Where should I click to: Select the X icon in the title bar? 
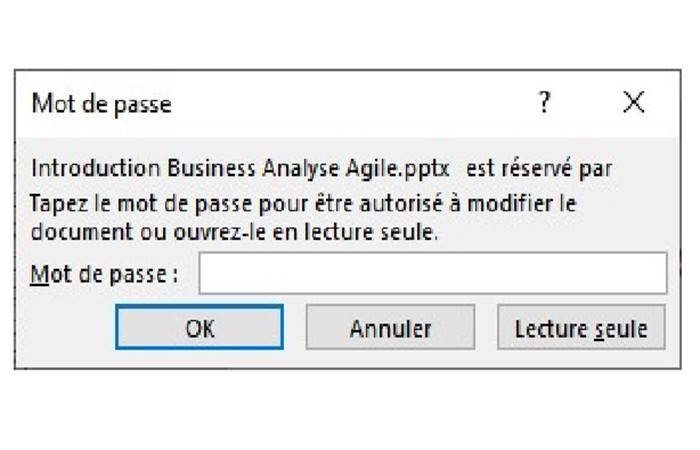(x=633, y=102)
